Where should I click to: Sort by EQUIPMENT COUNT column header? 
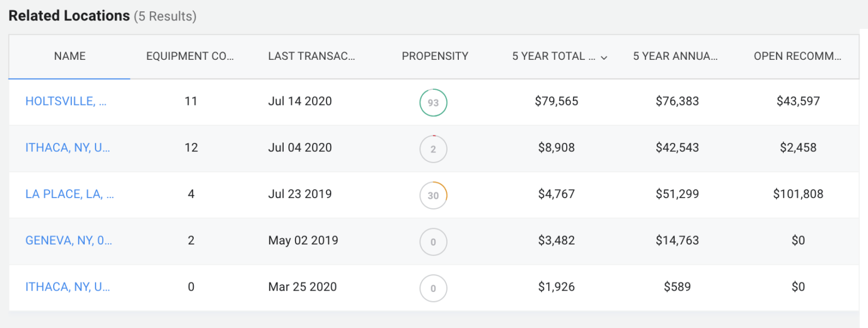[190, 56]
